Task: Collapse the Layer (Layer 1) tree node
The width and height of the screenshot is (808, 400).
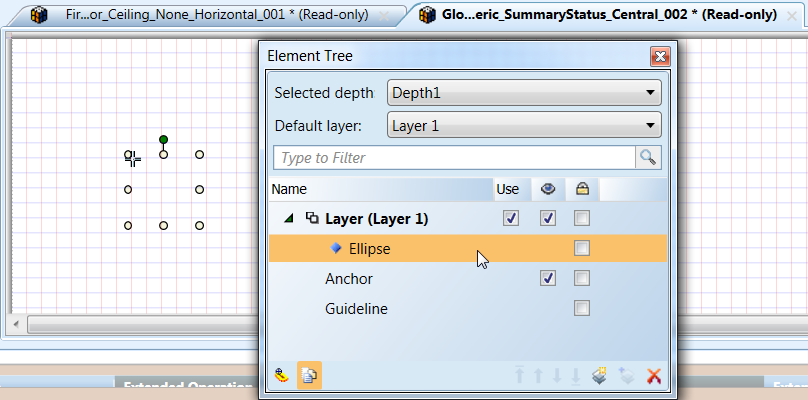Action: tap(291, 218)
